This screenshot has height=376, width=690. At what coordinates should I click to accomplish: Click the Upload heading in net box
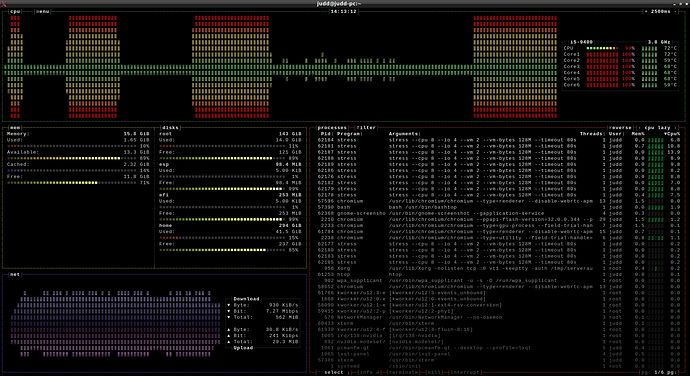243,348
